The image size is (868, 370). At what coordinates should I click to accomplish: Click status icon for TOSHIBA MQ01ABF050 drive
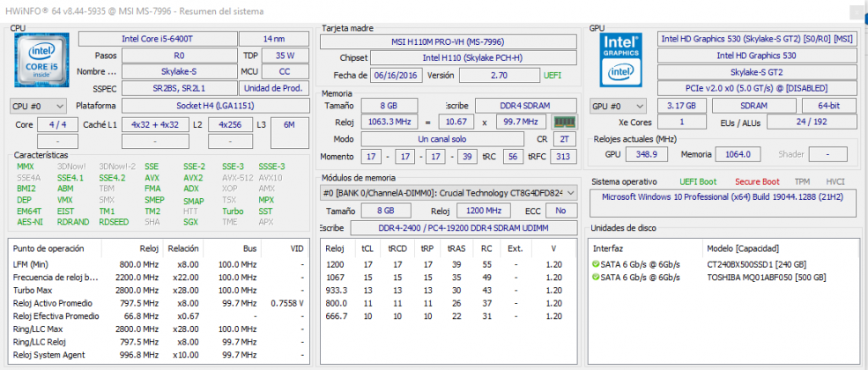596,277
